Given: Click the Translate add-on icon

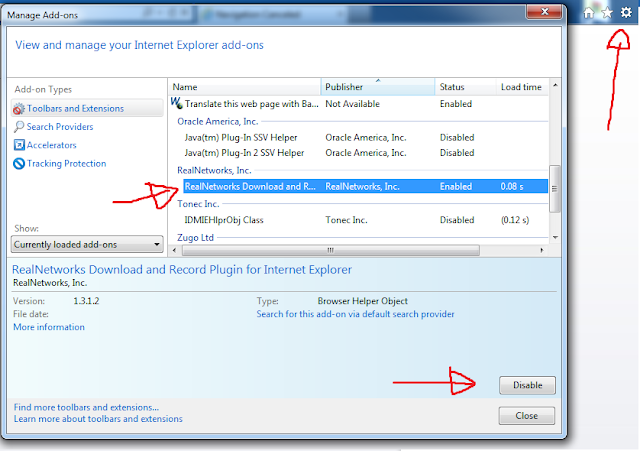Looking at the screenshot, I should coord(176,103).
